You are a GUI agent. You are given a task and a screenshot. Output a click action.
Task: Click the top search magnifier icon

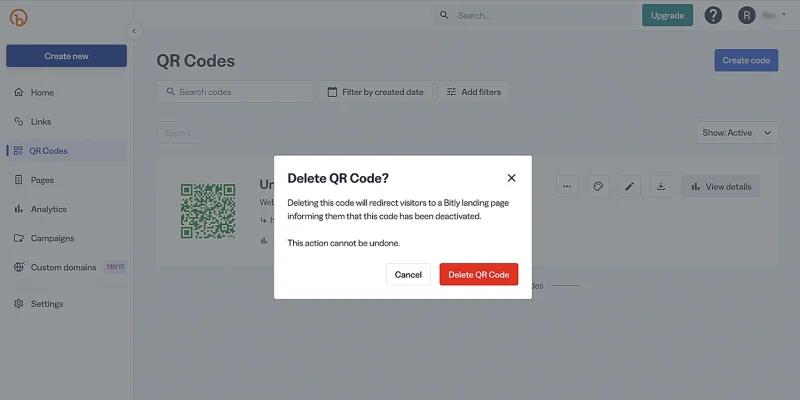point(444,15)
